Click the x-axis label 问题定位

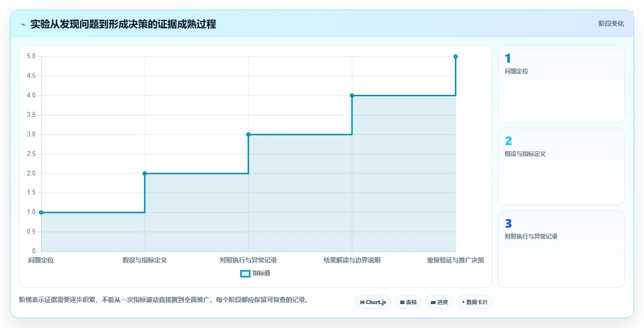pos(41,260)
